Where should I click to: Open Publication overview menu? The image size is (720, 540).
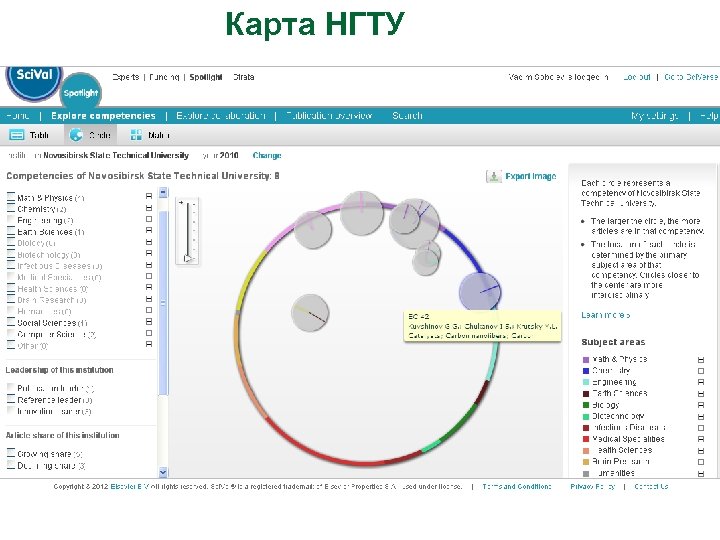coord(329,116)
